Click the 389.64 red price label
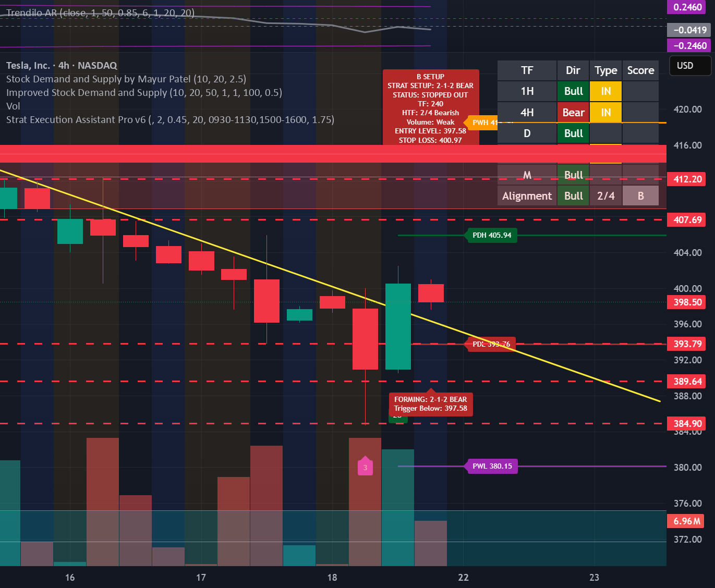This screenshot has width=715, height=588. [687, 382]
